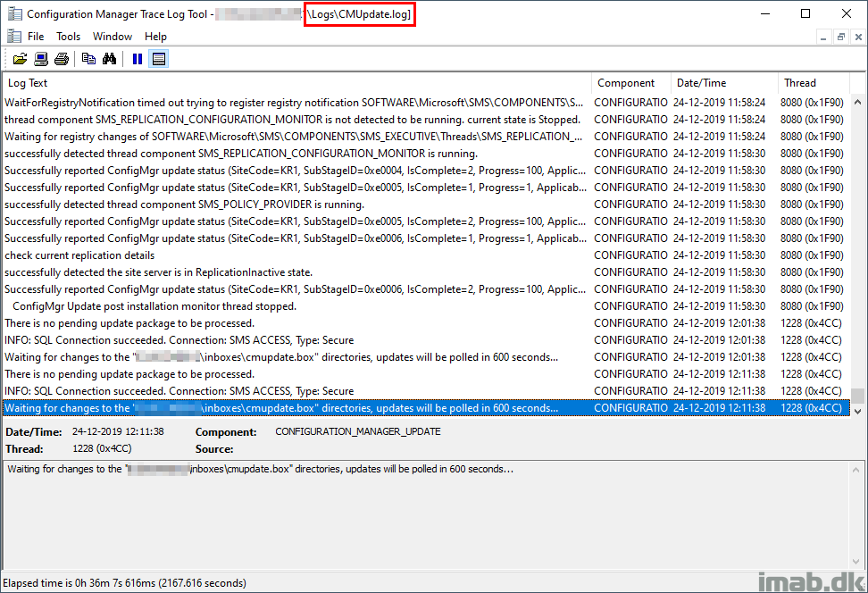The image size is (868, 593).
Task: Click the details Date/Time value 24-12-2019 12:11:38
Action: click(118, 432)
